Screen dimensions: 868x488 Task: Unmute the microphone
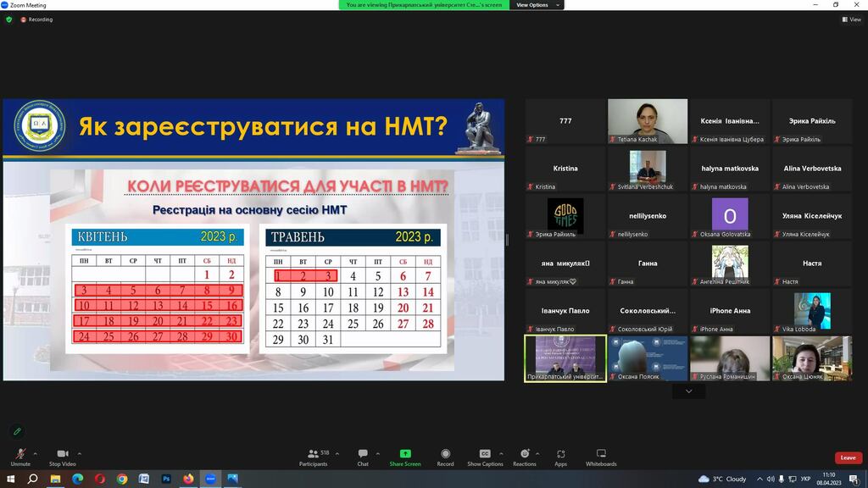pos(20,457)
